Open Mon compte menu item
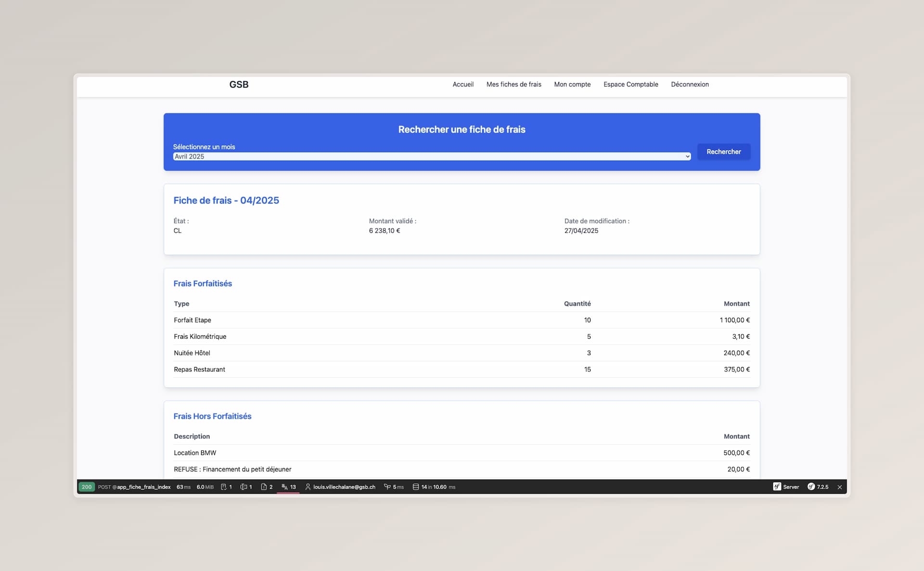The image size is (924, 571). coord(572,84)
